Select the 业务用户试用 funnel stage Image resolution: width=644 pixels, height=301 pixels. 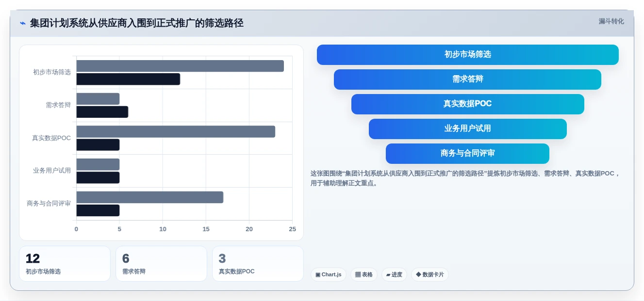click(468, 129)
